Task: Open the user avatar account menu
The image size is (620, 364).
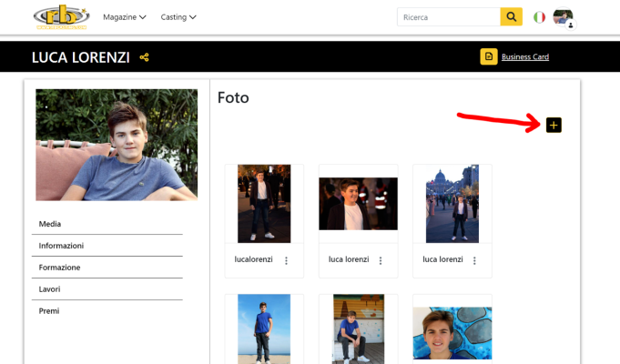Action: 564,18
